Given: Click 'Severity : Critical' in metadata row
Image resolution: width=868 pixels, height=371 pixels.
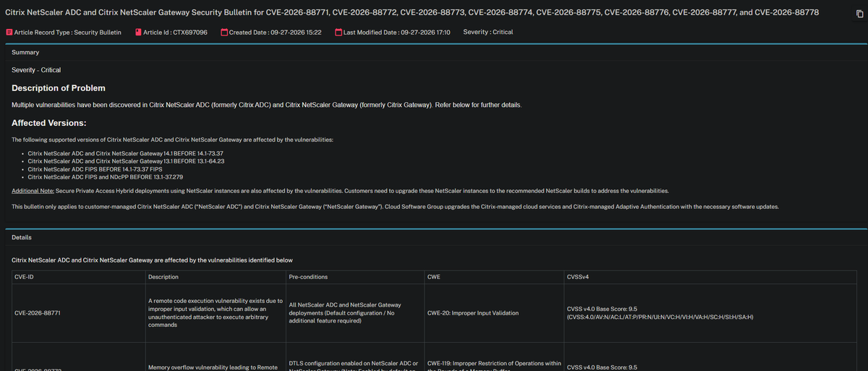Looking at the screenshot, I should click(x=488, y=33).
